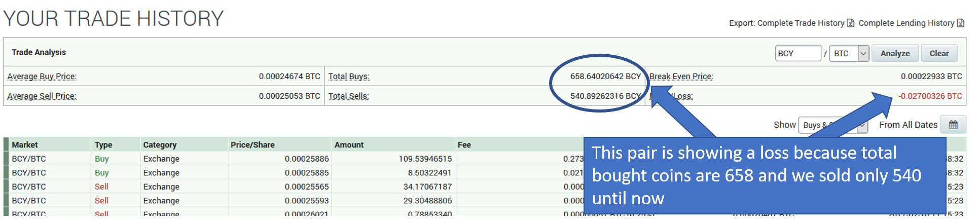The image size is (980, 221).
Task: Open the calendar date picker icon
Action: pos(953,125)
